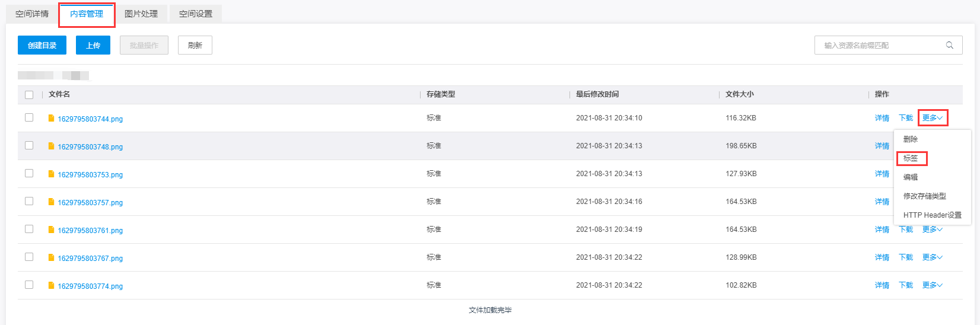Expand 更多 dropdown for 1629795803744.png
The width and height of the screenshot is (980, 325).
932,118
